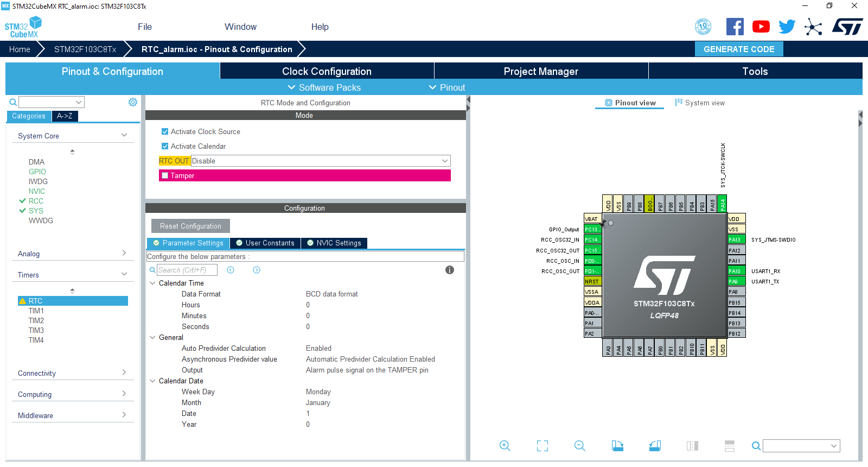Select pin PB12 on the chip
The height and width of the screenshot is (467, 868).
tap(736, 333)
